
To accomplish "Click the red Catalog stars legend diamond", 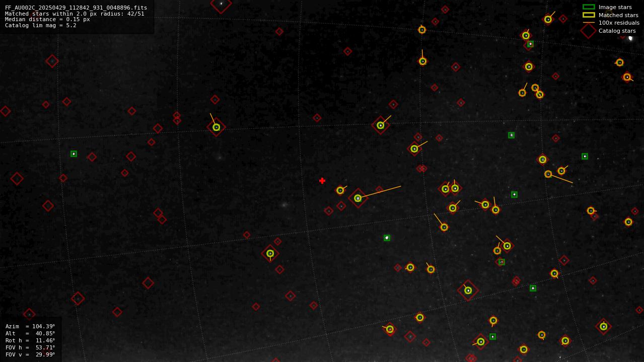I will coord(589,31).
